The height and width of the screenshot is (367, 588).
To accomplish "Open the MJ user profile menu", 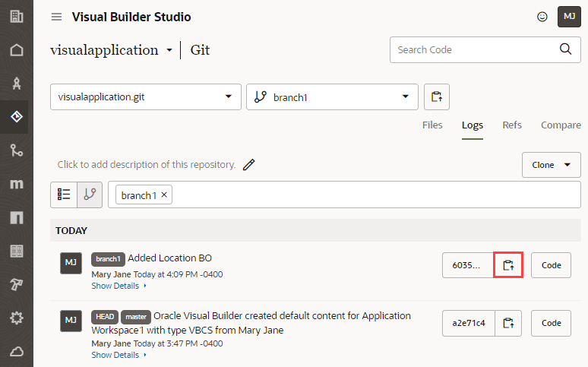I will [569, 17].
